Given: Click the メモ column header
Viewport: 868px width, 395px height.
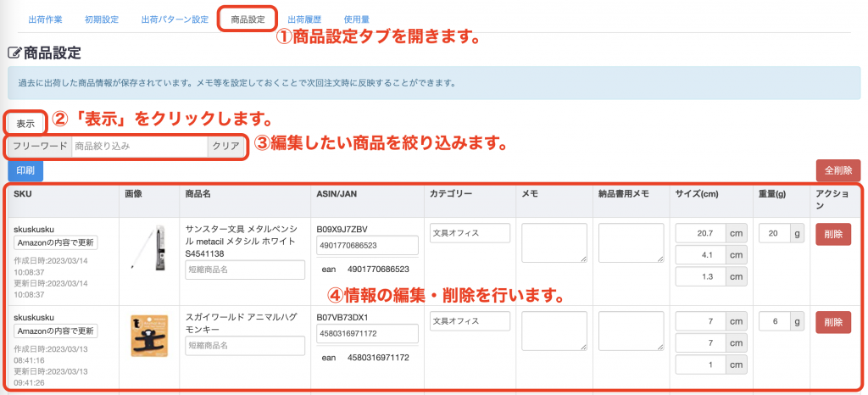Looking at the screenshot, I should pos(530,193).
